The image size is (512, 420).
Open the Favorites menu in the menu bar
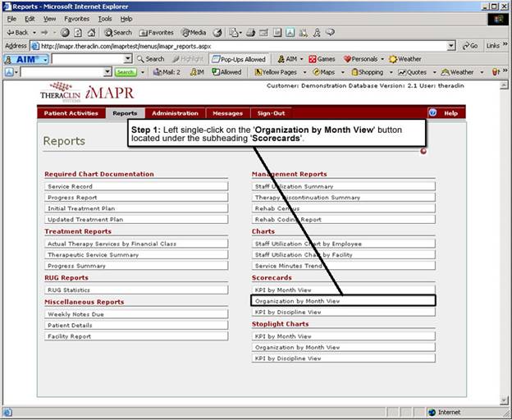77,19
